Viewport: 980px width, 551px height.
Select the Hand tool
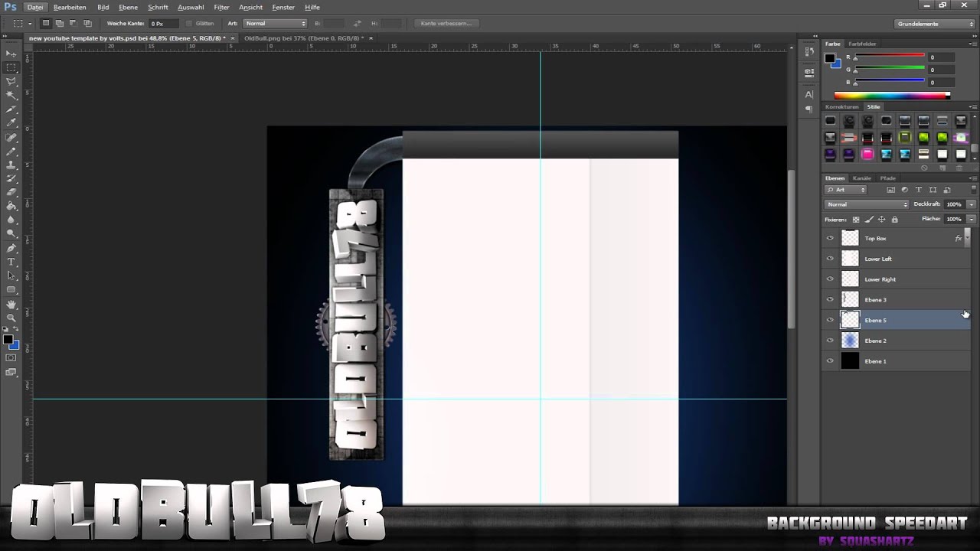[11, 305]
